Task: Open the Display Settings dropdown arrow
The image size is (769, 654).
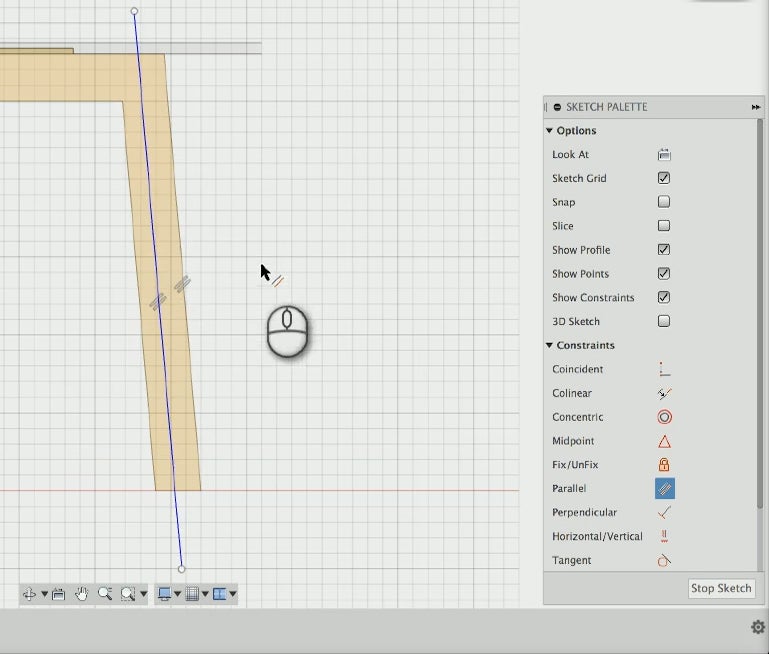Action: [178, 594]
